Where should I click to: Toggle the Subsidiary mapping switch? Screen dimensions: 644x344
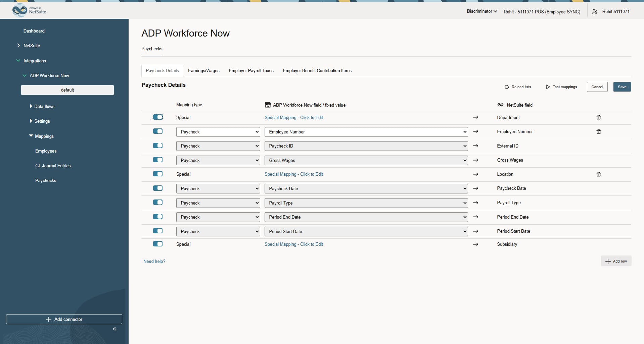pos(158,244)
